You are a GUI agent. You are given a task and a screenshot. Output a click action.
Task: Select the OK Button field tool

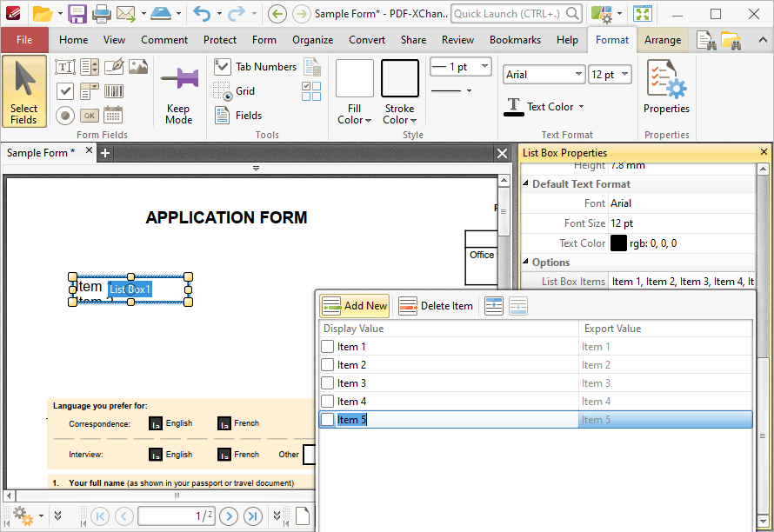[x=90, y=116]
